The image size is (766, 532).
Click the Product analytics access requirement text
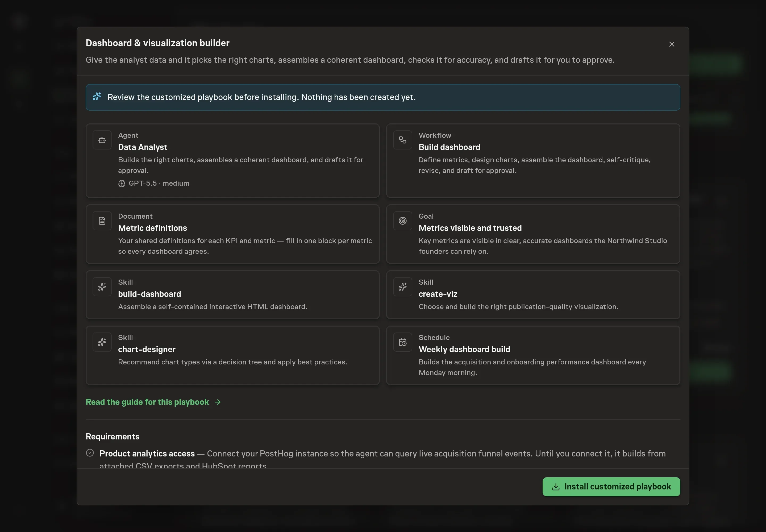click(x=382, y=459)
